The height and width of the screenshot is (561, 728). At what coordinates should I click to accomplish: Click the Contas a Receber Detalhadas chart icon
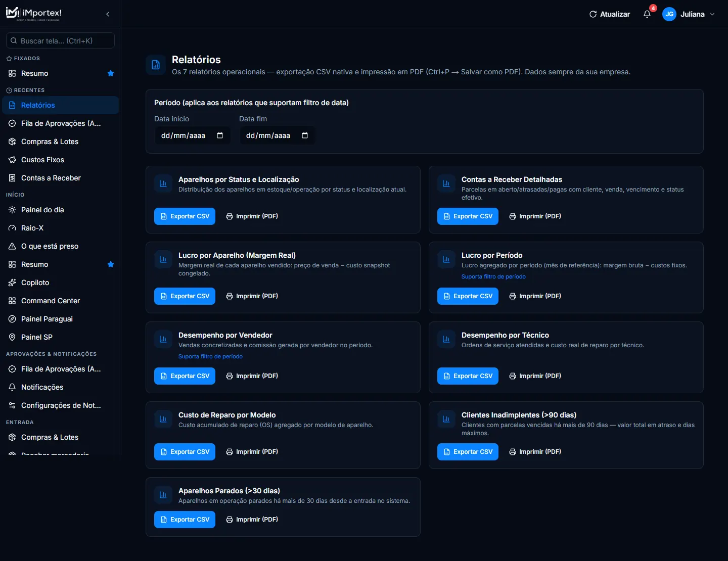click(x=446, y=183)
